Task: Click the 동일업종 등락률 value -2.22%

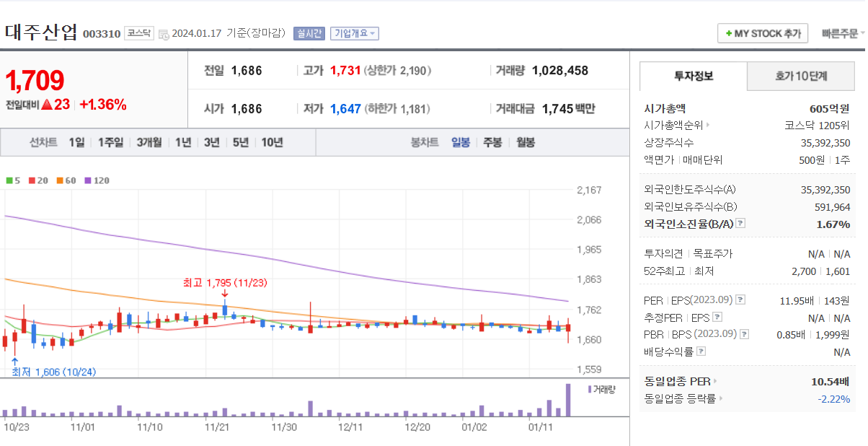Action: pos(833,398)
